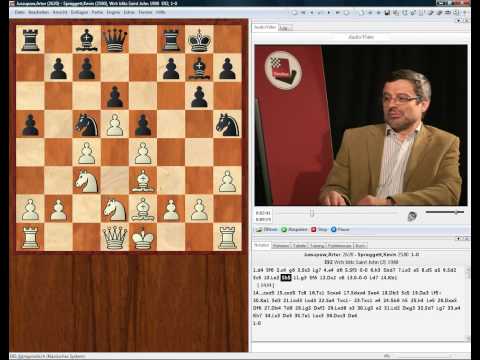Select the white bishop on e2
The width and height of the screenshot is (480, 360).
click(x=143, y=209)
